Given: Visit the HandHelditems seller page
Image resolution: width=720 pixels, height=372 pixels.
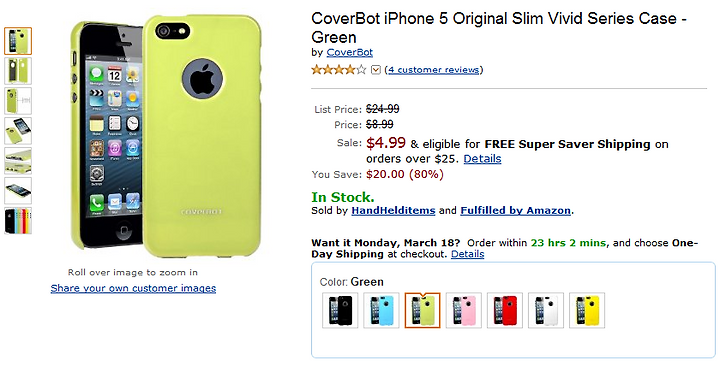Looking at the screenshot, I should [393, 211].
